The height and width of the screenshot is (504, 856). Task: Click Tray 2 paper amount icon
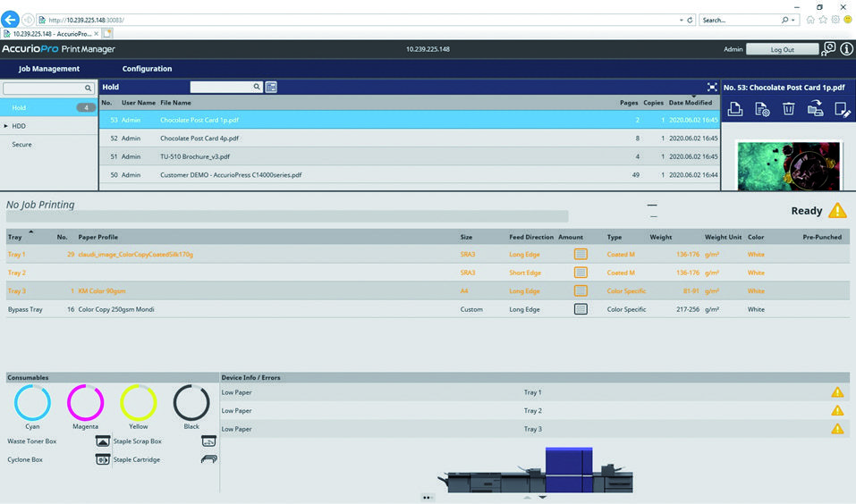(581, 273)
